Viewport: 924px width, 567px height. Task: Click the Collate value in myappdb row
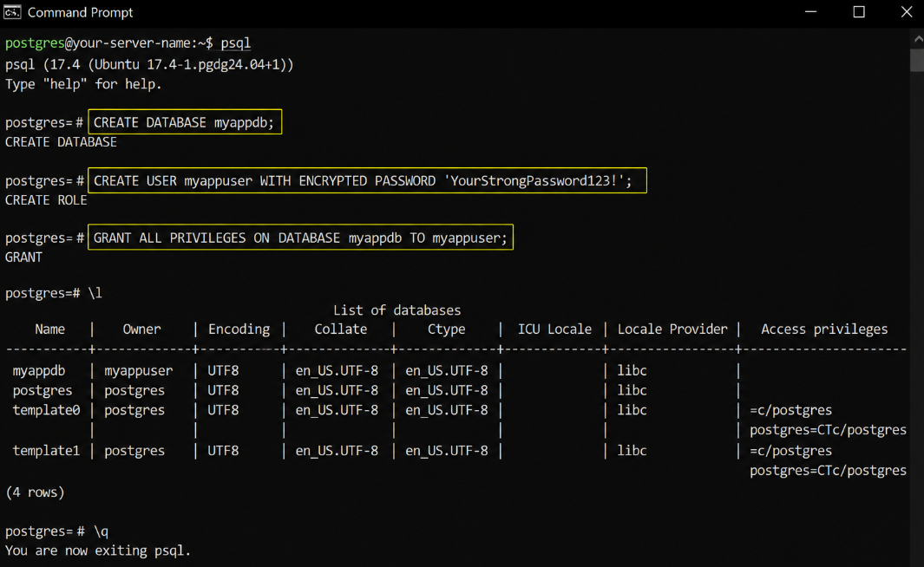click(337, 371)
